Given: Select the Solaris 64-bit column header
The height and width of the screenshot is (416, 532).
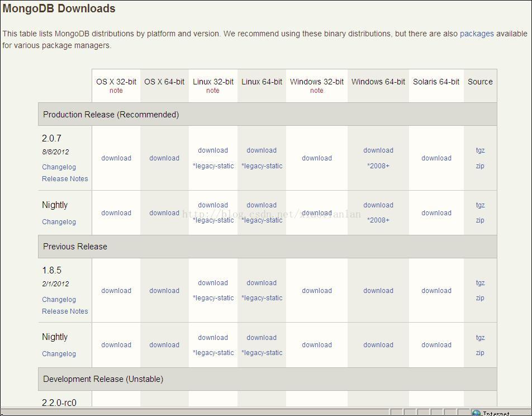Looking at the screenshot, I should [436, 82].
